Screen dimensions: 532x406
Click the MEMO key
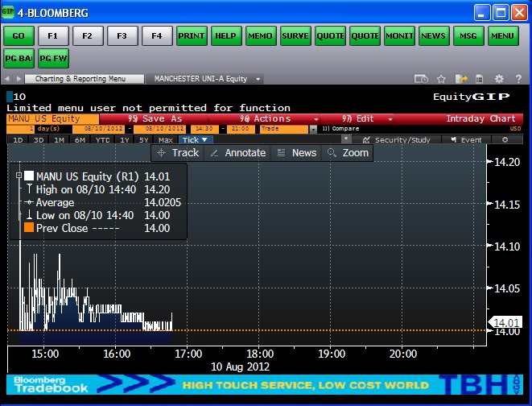(x=261, y=35)
